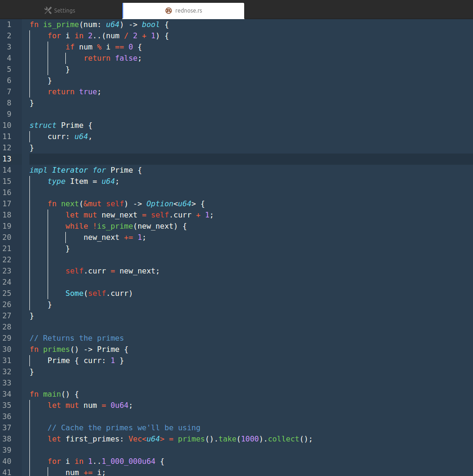Click 'is_prime' function name on line 1
473x476 pixels.
click(x=61, y=25)
